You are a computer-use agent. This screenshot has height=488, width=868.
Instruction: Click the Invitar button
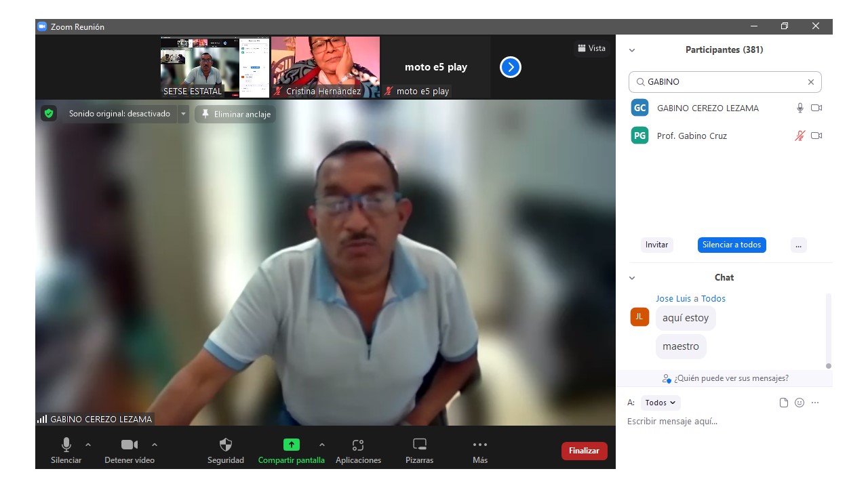[x=656, y=245]
